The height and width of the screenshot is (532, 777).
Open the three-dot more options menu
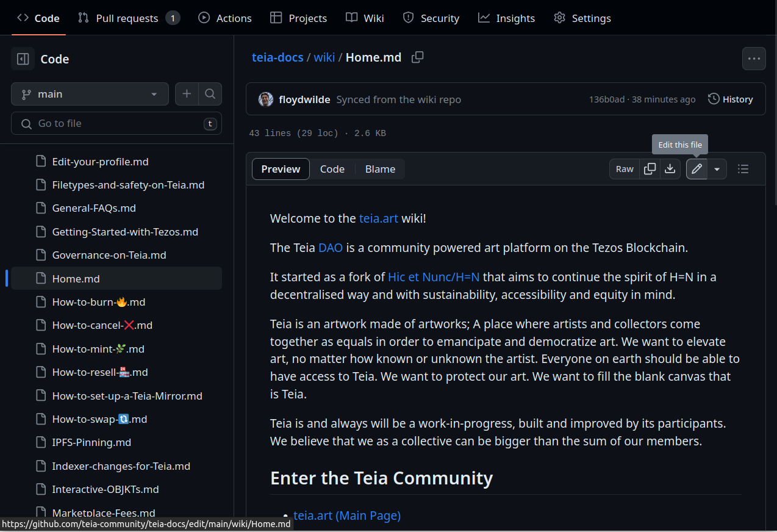754,59
